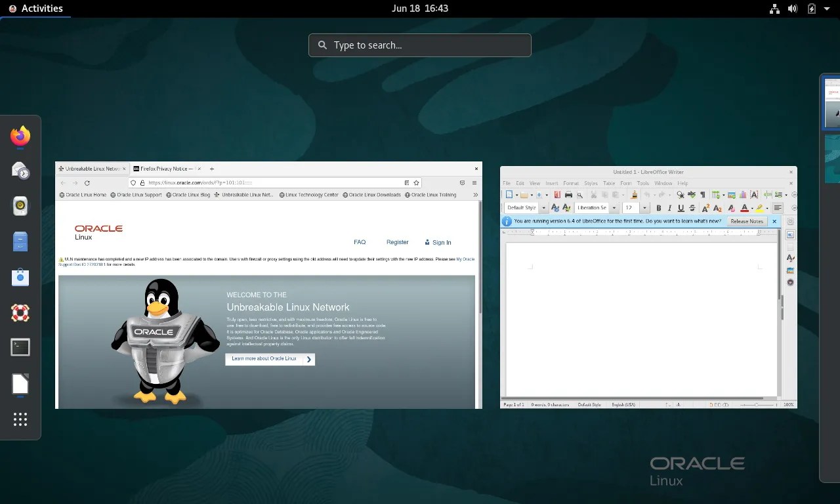The width and height of the screenshot is (840, 504).
Task: Click the Release Notes button
Action: (x=747, y=221)
